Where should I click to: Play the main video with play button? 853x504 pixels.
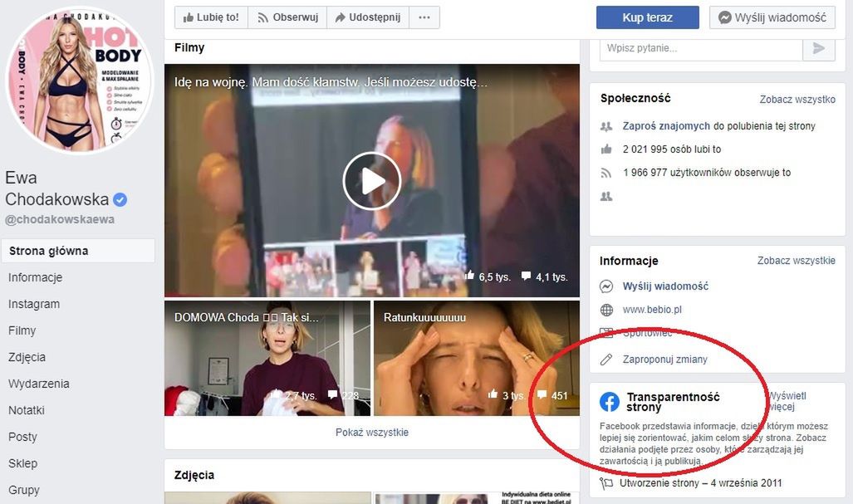(371, 181)
